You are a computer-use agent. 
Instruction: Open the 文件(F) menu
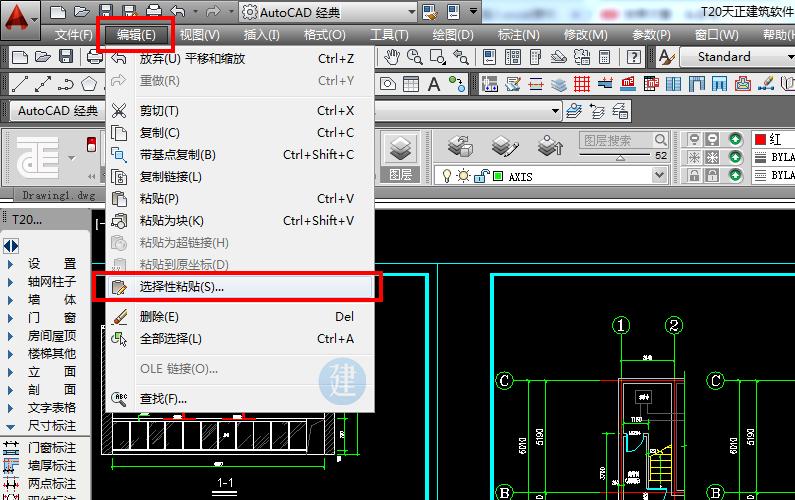(74, 34)
